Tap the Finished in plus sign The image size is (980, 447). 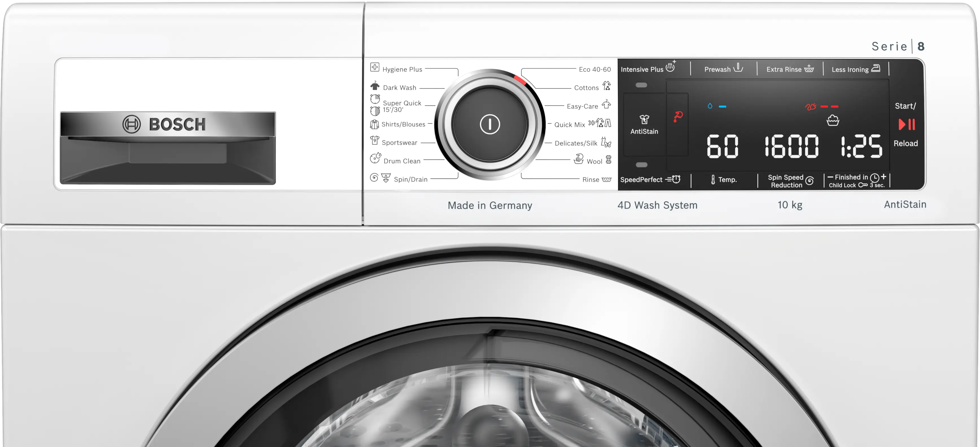pyautogui.click(x=883, y=177)
